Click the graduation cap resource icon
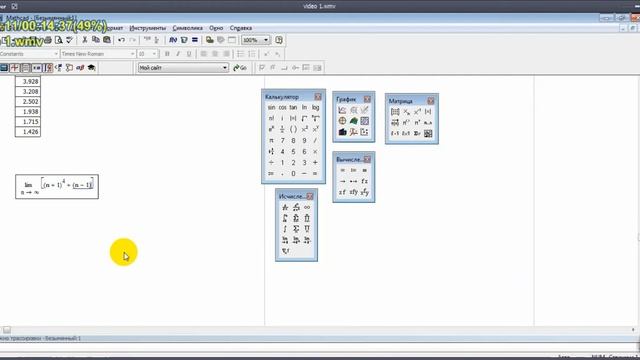640x360 pixels. (x=91, y=68)
